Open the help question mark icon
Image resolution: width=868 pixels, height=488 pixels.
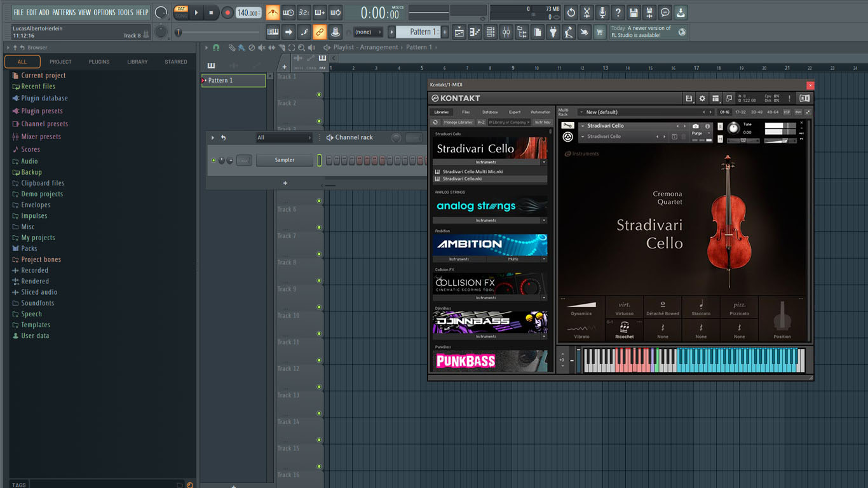pos(618,13)
